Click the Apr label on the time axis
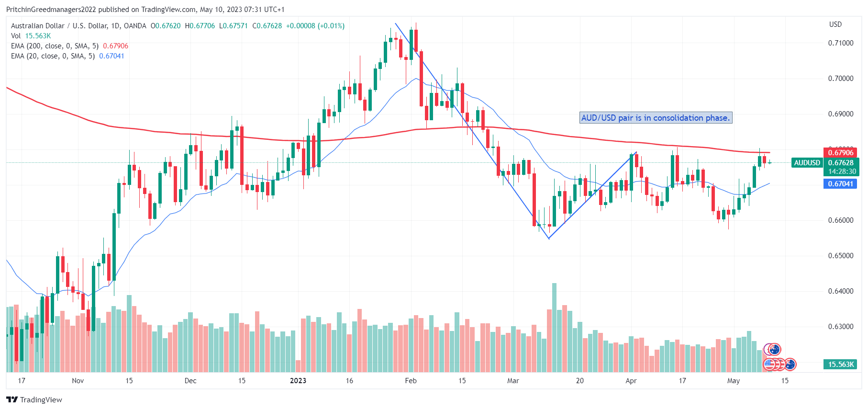This screenshot has height=410, width=868. (x=631, y=381)
